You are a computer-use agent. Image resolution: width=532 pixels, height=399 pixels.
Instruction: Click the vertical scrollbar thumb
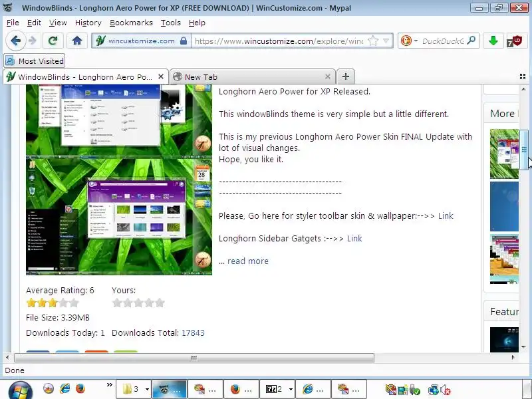pos(524,149)
